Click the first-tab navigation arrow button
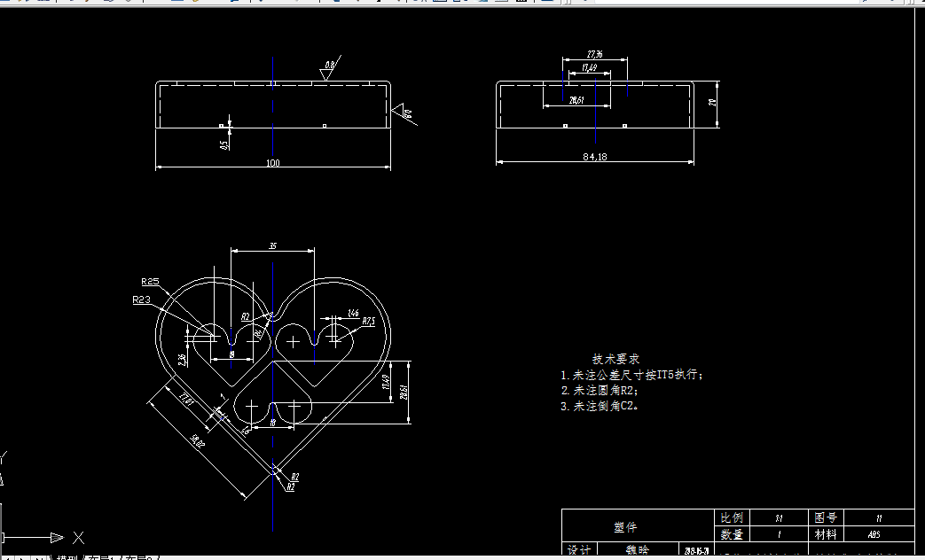925x560 pixels. click(x=6, y=556)
